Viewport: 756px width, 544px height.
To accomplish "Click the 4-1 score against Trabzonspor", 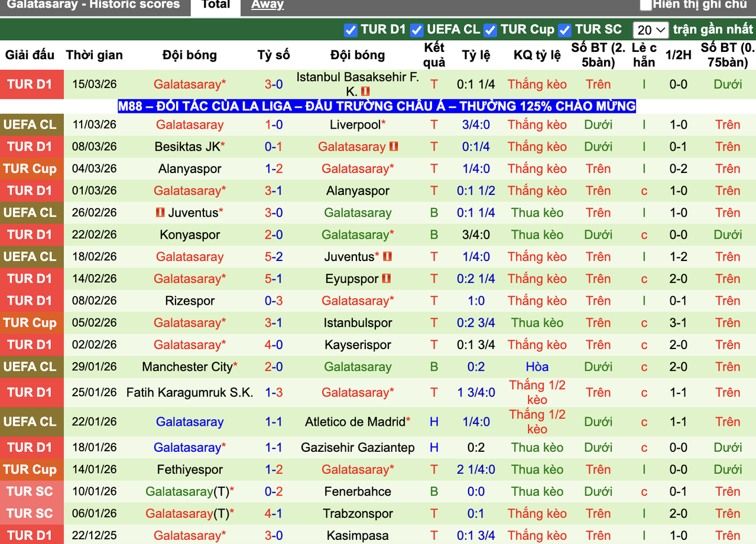I will 274,513.
